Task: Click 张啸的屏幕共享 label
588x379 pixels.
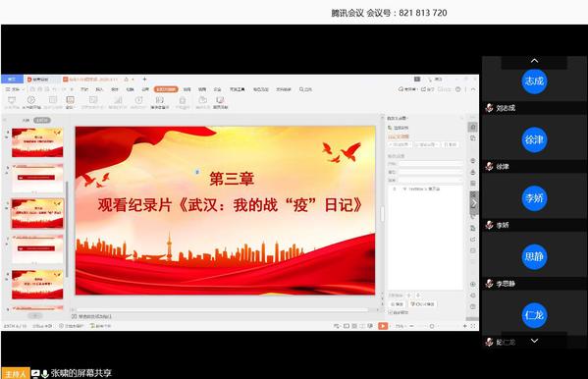Action: pos(81,373)
